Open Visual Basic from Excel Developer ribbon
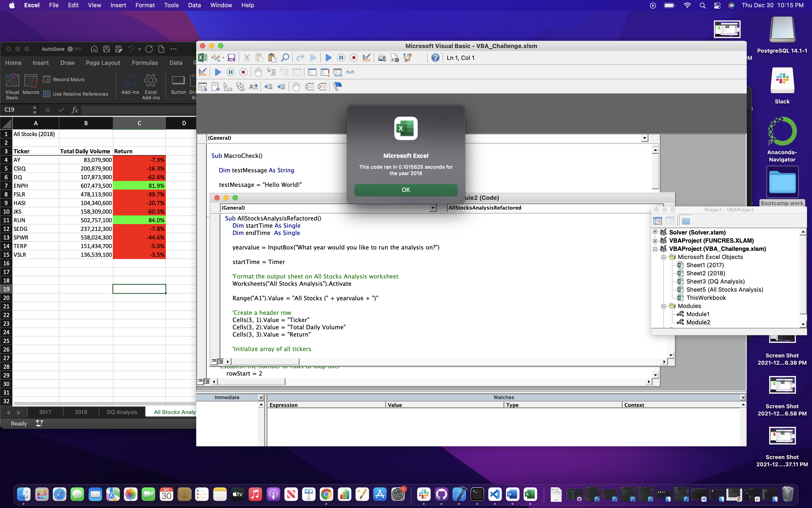Image resolution: width=812 pixels, height=508 pixels. pyautogui.click(x=12, y=87)
